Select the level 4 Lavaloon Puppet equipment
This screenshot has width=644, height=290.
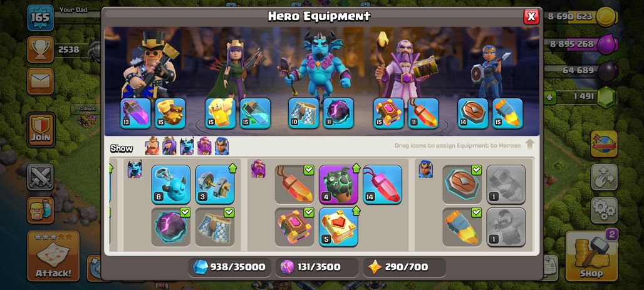pos(338,184)
